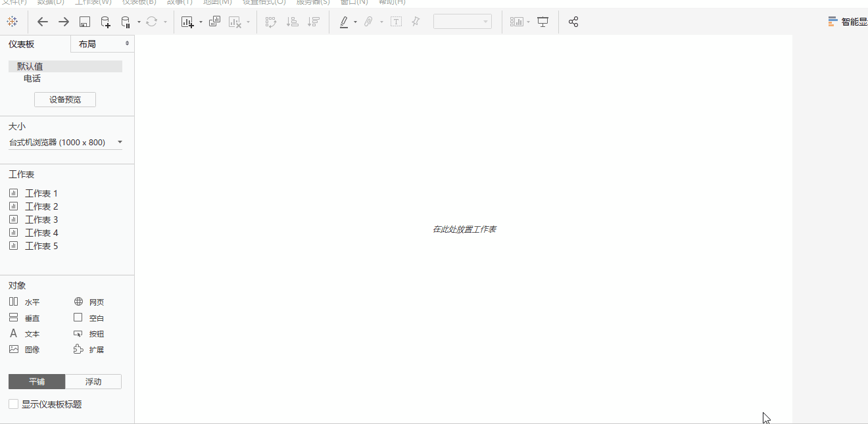Open new worksheet dropdown arrow
Screen dimensions: 868x424
pyautogui.click(x=201, y=22)
